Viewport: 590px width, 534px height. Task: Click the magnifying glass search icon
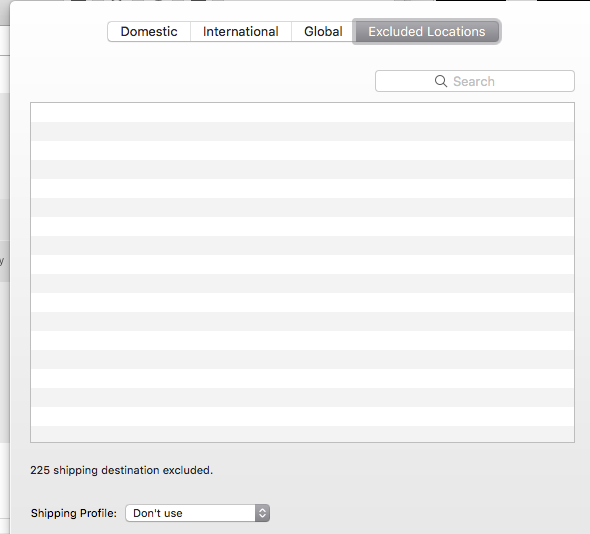(441, 81)
